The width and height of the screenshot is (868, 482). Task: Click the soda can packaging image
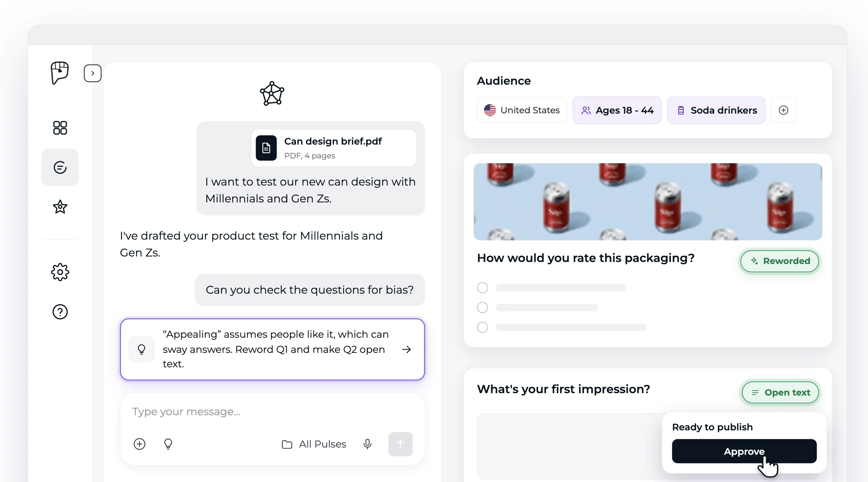(648, 202)
